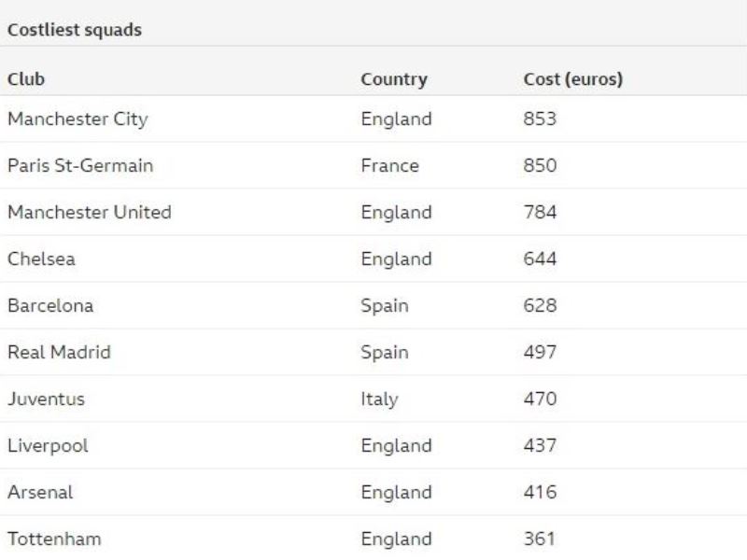Select the Real Madrid club cell
Image resolution: width=747 pixels, height=560 pixels.
(x=59, y=352)
